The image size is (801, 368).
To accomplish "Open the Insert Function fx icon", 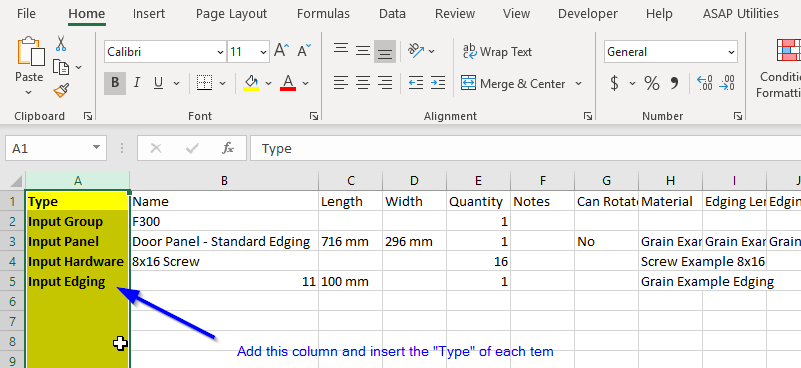I will pos(228,149).
